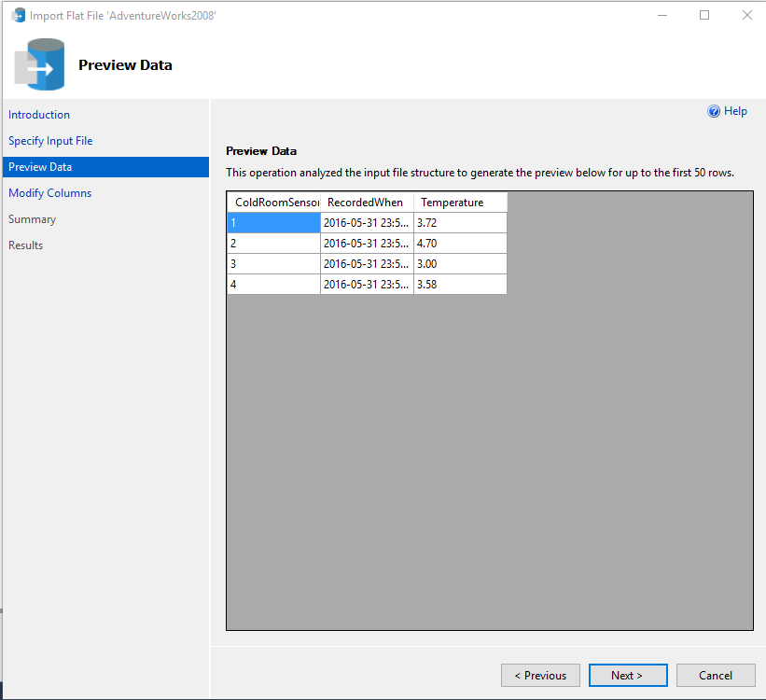Click the ColdRoomSensor column header

(x=274, y=203)
